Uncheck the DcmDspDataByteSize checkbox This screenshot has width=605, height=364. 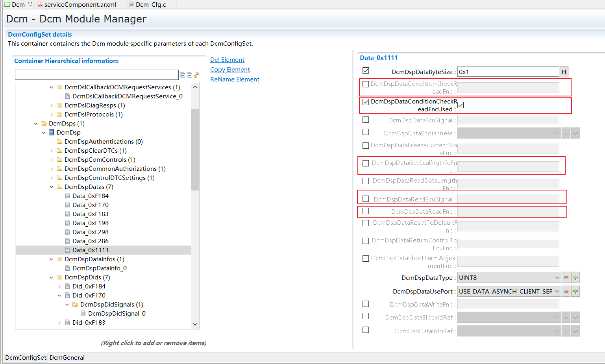coord(365,70)
